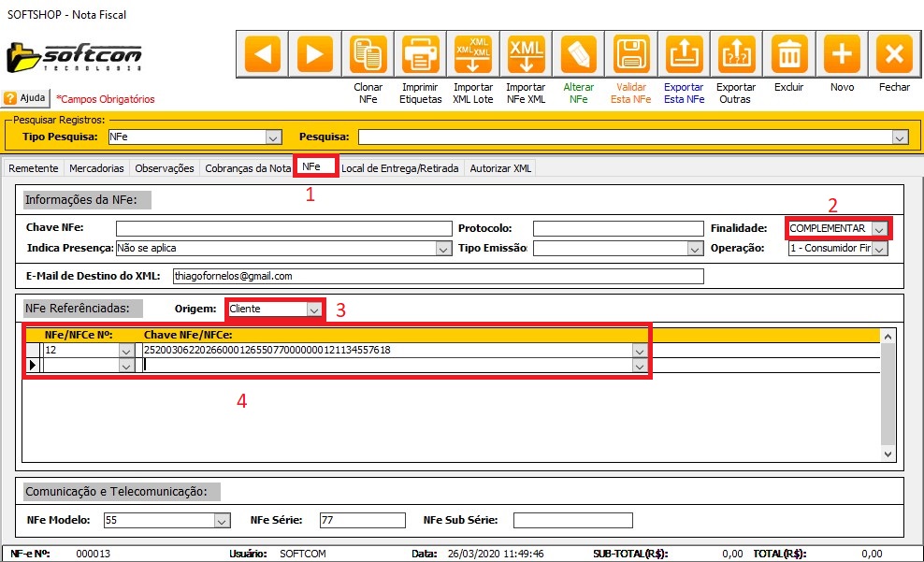Create a new record with Novo
The width and height of the screenshot is (924, 562).
tap(842, 54)
